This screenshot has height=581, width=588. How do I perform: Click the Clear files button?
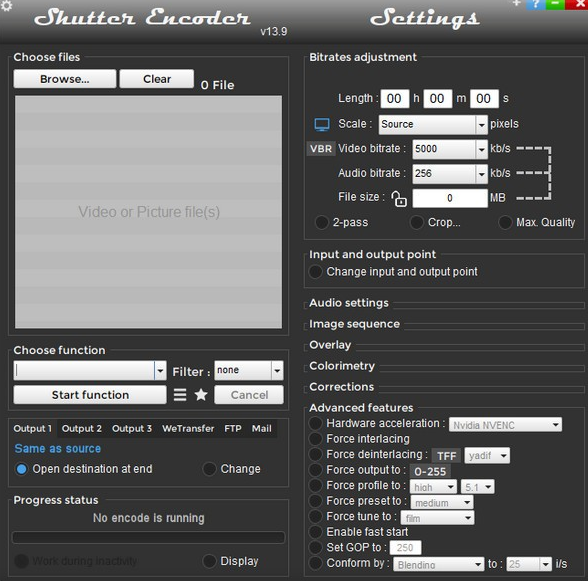157,79
